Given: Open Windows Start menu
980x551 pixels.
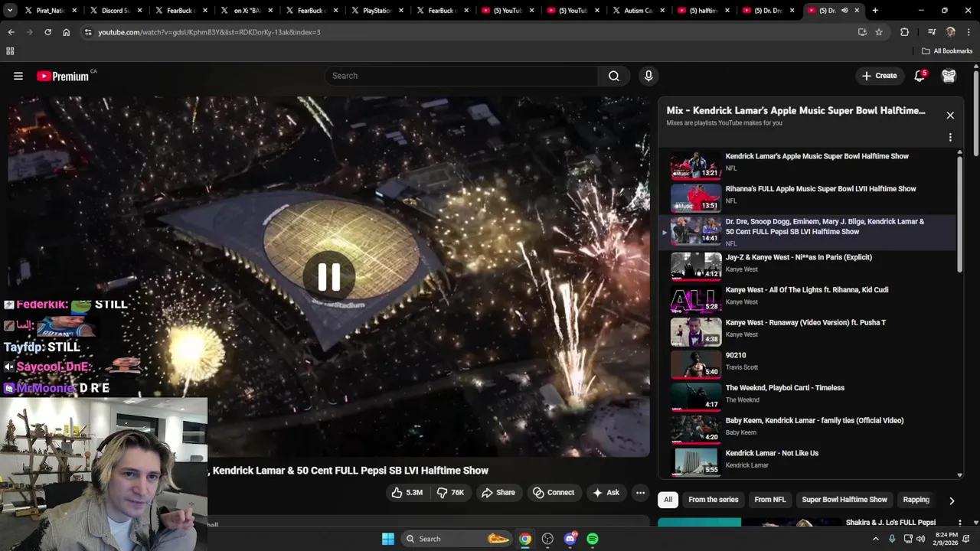Looking at the screenshot, I should tap(388, 539).
